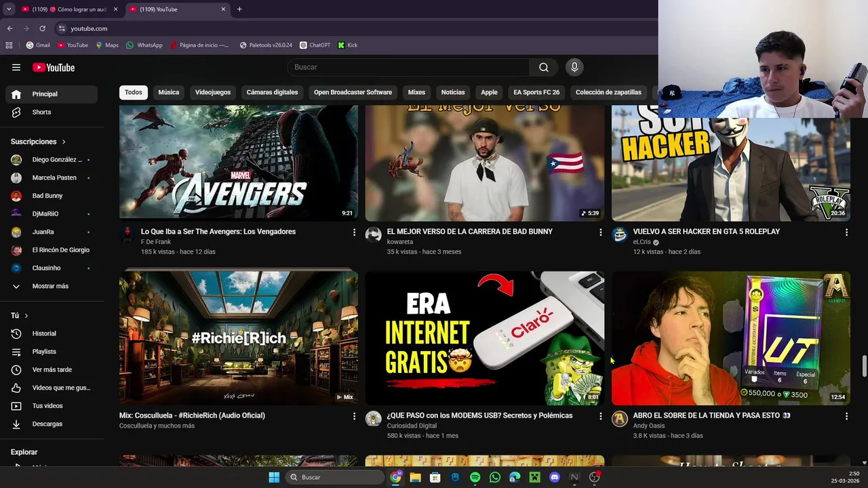868x488 pixels.
Task: Open the Windows Start menu
Action: 274,477
